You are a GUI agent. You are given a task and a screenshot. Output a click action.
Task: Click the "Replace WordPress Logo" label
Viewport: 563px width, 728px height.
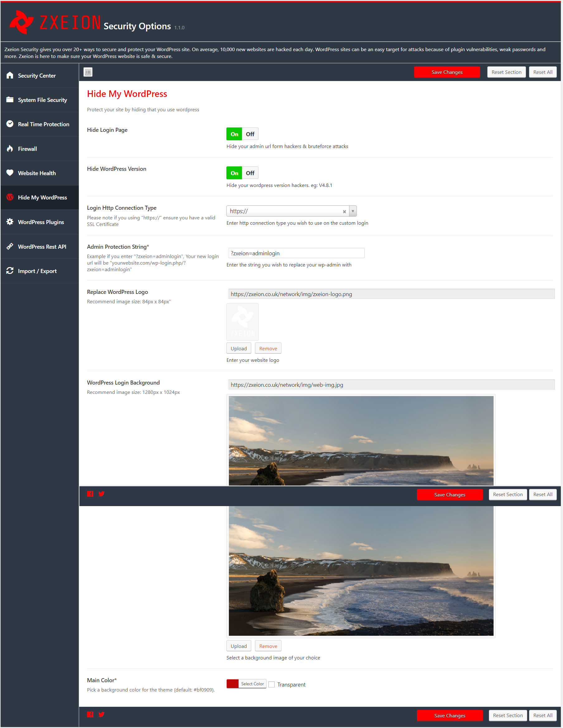tap(117, 292)
